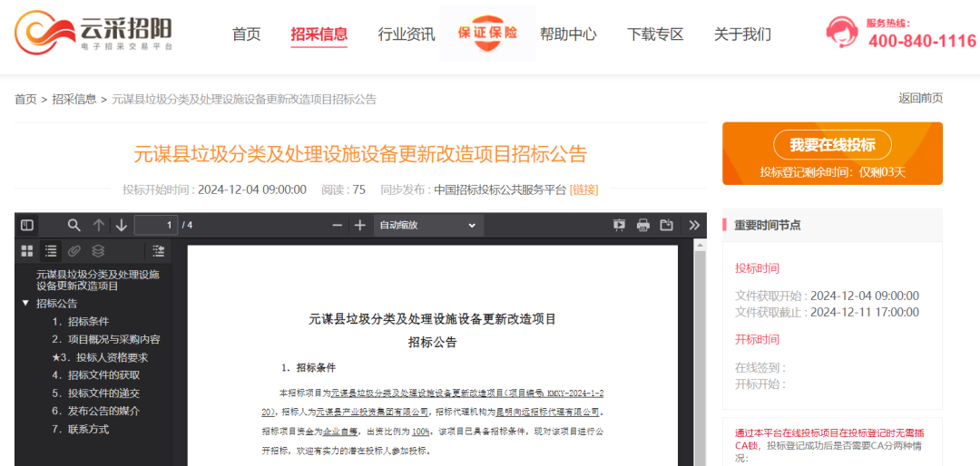Zoom out PDF with minus icon
This screenshot has width=980, height=466.
tap(338, 225)
